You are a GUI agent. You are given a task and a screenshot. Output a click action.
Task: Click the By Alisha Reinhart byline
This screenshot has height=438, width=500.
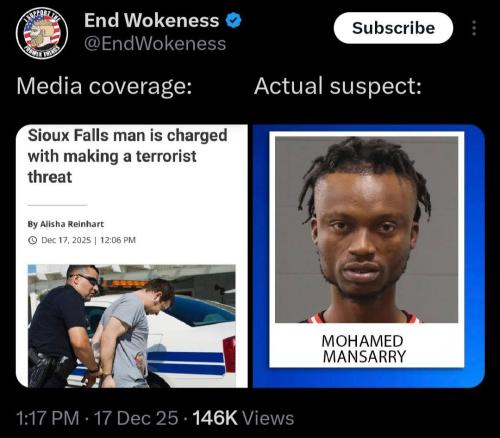pos(66,224)
